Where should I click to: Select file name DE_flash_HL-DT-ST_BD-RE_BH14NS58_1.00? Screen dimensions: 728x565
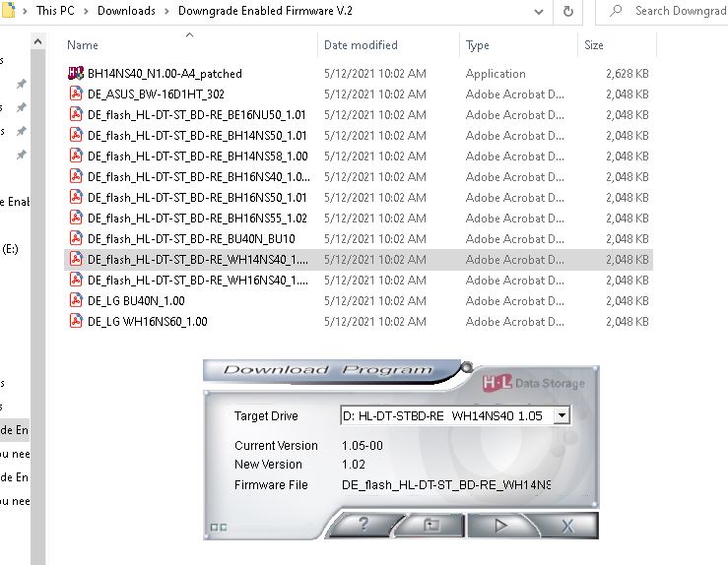[x=198, y=156]
